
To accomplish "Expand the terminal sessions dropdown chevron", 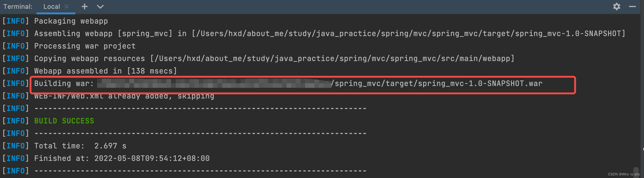I will tap(100, 7).
